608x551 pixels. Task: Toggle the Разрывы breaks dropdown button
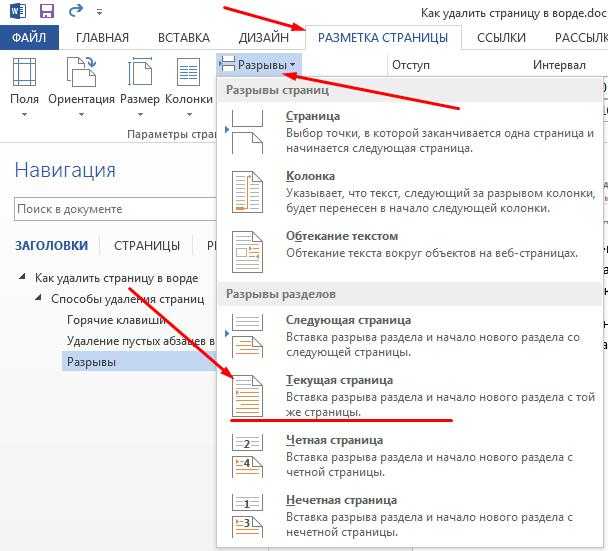259,65
